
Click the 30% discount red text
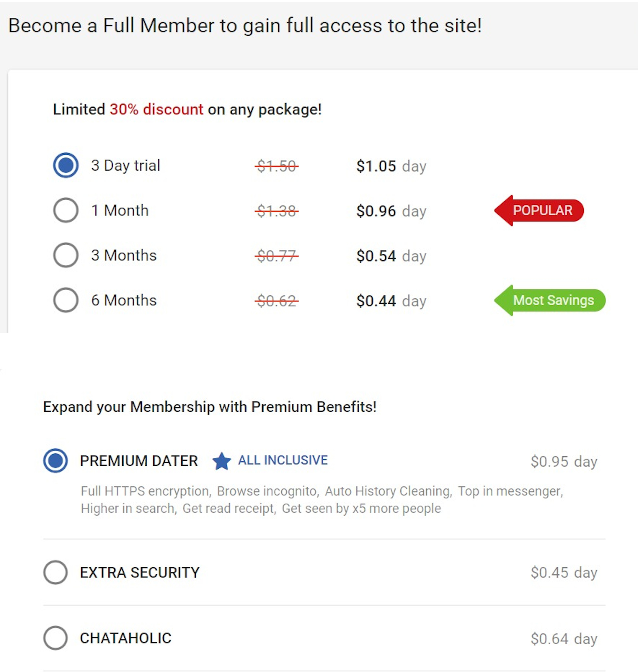[x=156, y=110]
